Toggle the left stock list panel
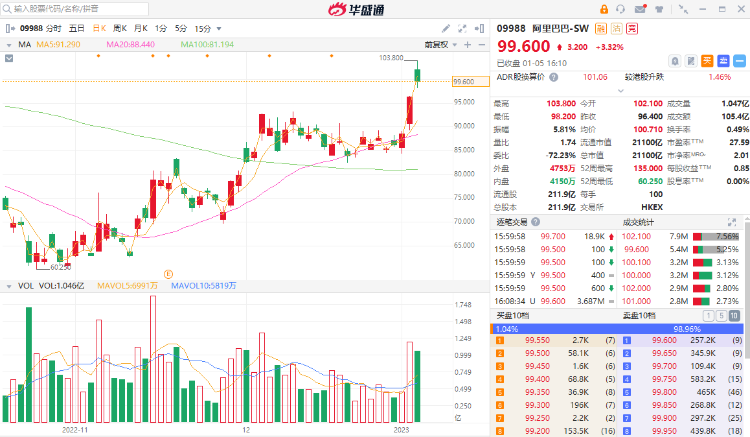Viewport: 750px width, 437px height. (10, 29)
